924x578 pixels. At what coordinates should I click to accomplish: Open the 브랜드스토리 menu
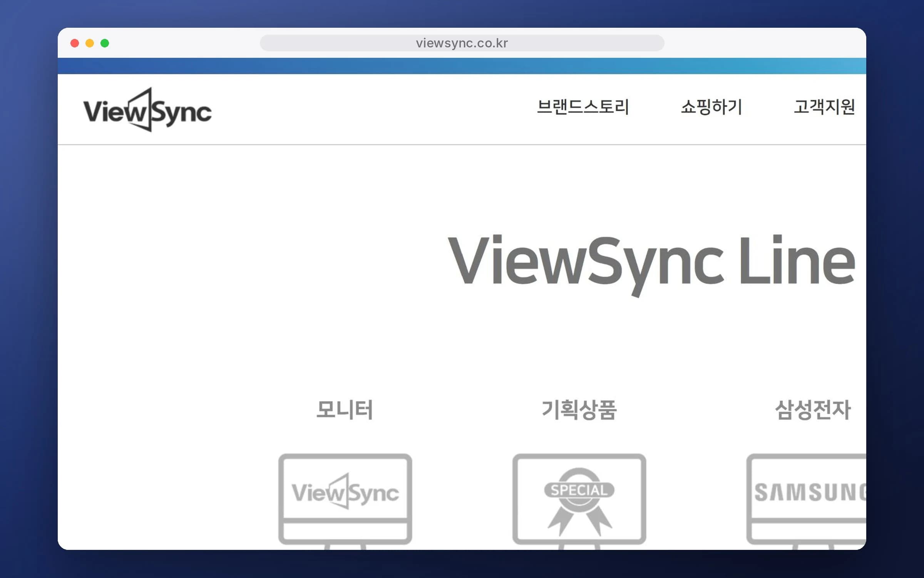pyautogui.click(x=583, y=107)
